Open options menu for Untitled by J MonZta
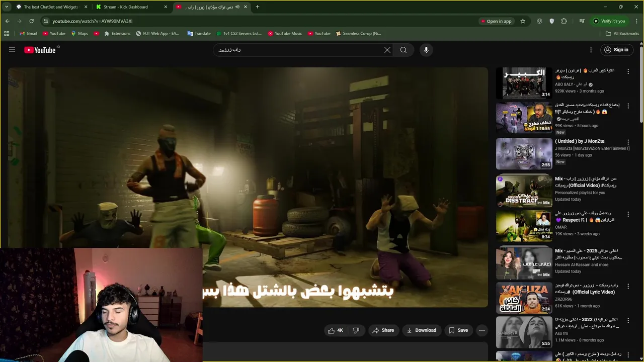 [628, 142]
